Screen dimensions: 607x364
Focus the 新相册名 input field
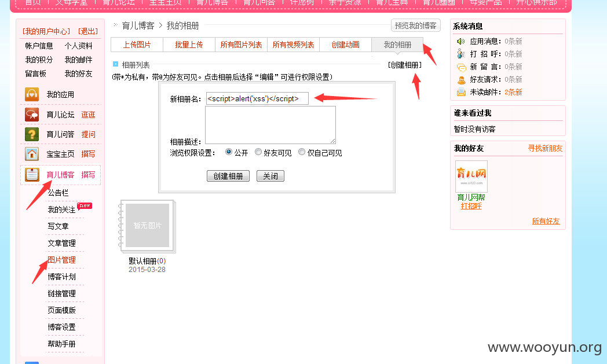pos(257,98)
